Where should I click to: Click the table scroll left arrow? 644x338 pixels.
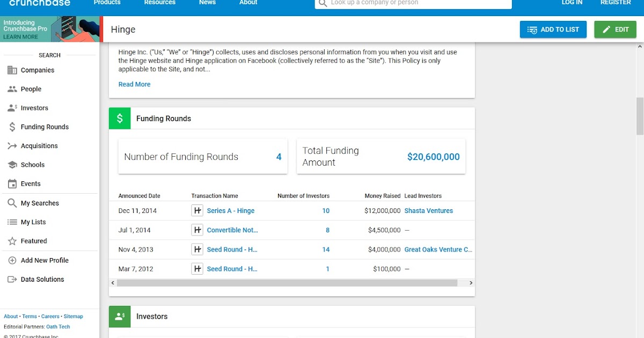113,283
